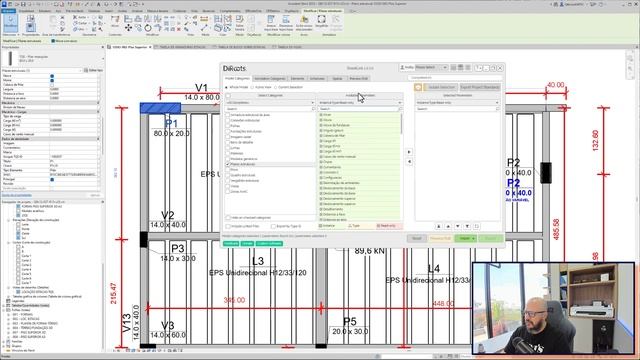Click the add-parameter arrow in DiRoots dialog
The height and width of the screenshot is (360, 640).
point(409,152)
